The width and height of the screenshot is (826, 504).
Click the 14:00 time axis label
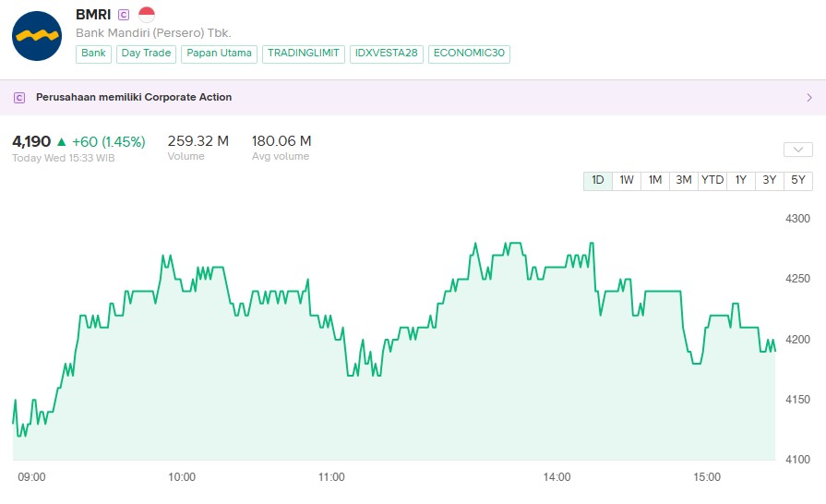coord(557,477)
